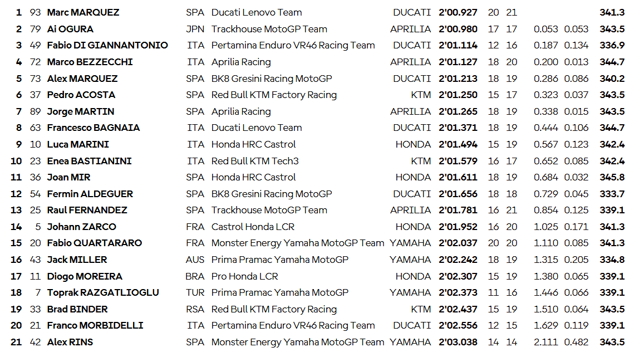The width and height of the screenshot is (644, 352).
Task: Select Ai OGURA in second row
Action: 70,29
